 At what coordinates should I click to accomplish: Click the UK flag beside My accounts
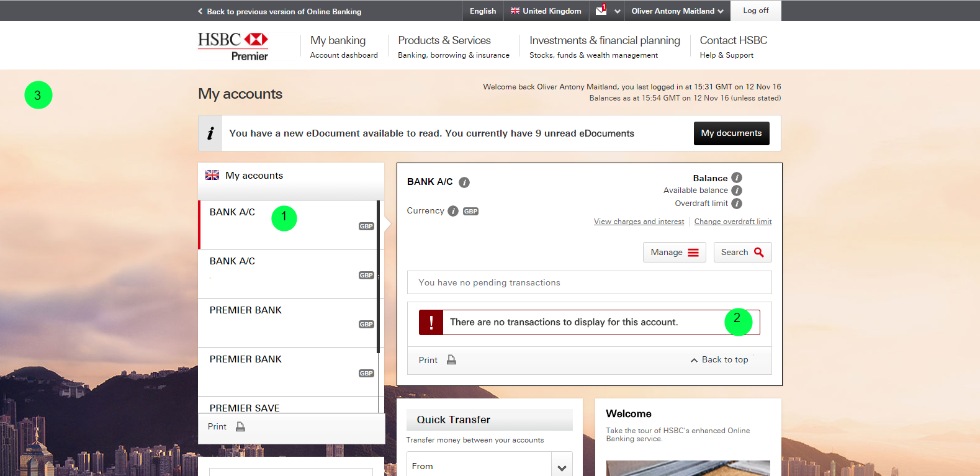coord(212,176)
